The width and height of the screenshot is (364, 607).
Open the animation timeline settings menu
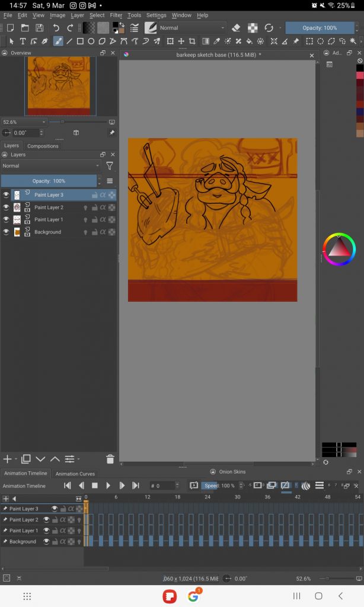320,485
